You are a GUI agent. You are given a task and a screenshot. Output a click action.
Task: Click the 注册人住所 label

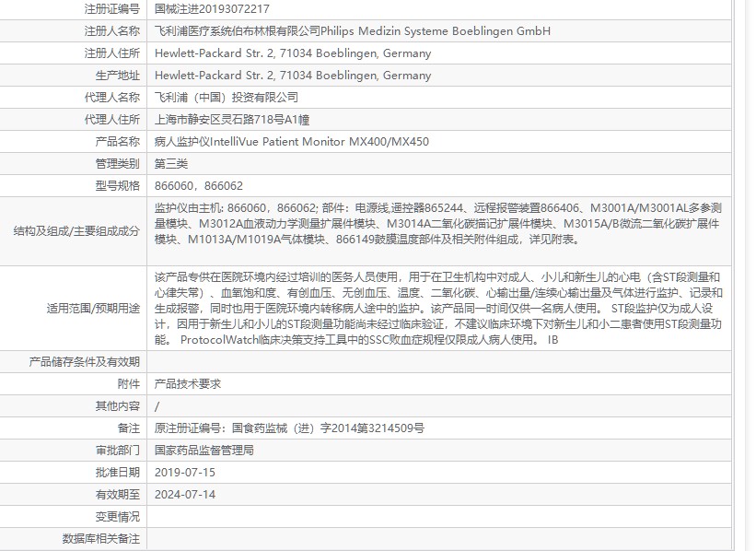click(111, 53)
